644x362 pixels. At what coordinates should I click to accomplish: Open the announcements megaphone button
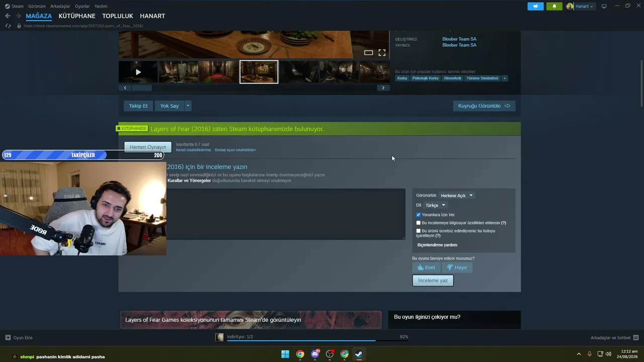point(535,6)
